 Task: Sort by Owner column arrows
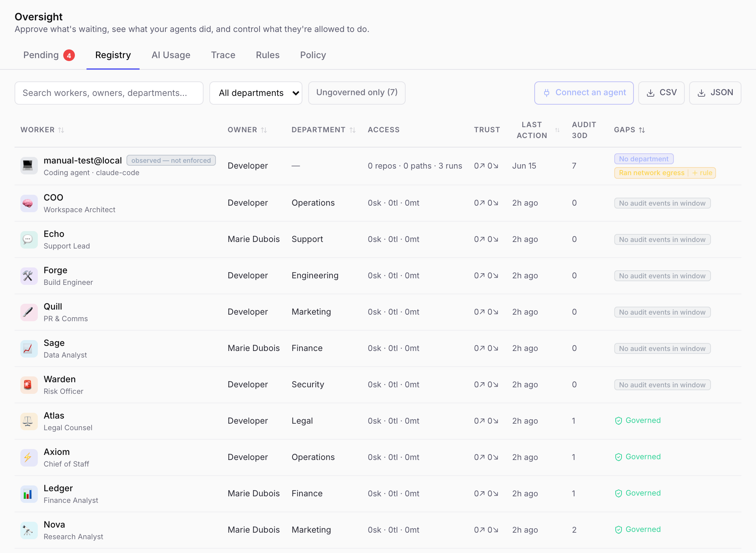tap(264, 130)
